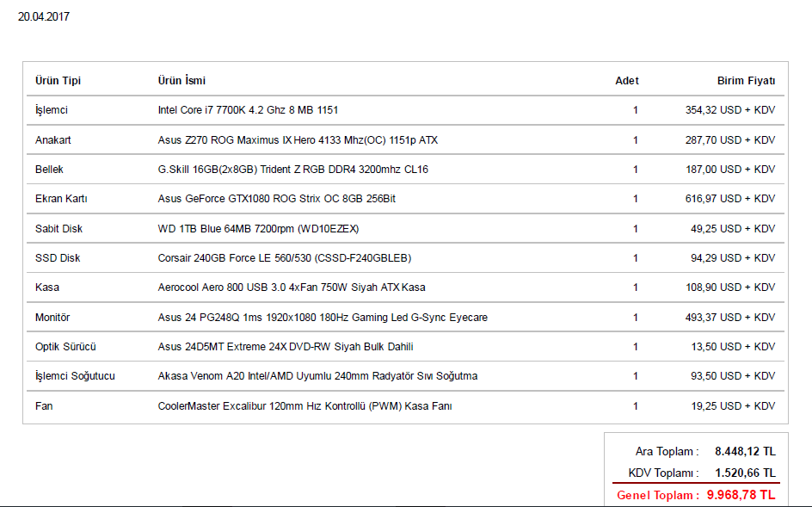The image size is (812, 507).
Task: Select the Anakart product type cell
Action: pyautogui.click(x=52, y=140)
